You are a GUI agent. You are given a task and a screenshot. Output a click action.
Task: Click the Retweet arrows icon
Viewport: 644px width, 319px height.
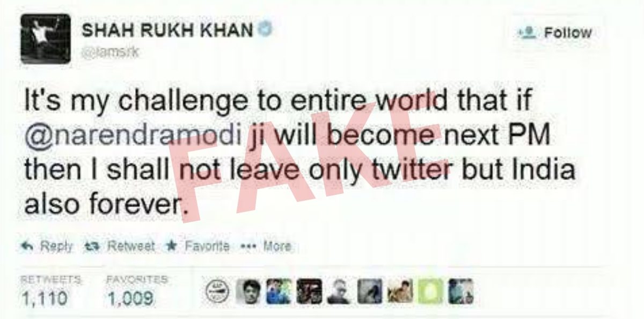[x=93, y=247]
